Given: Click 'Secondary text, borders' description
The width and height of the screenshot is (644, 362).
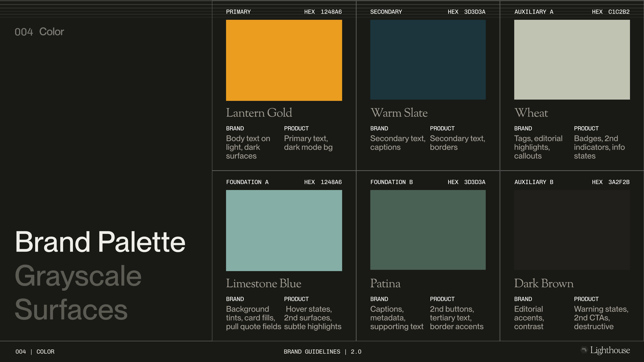Looking at the screenshot, I should 458,143.
